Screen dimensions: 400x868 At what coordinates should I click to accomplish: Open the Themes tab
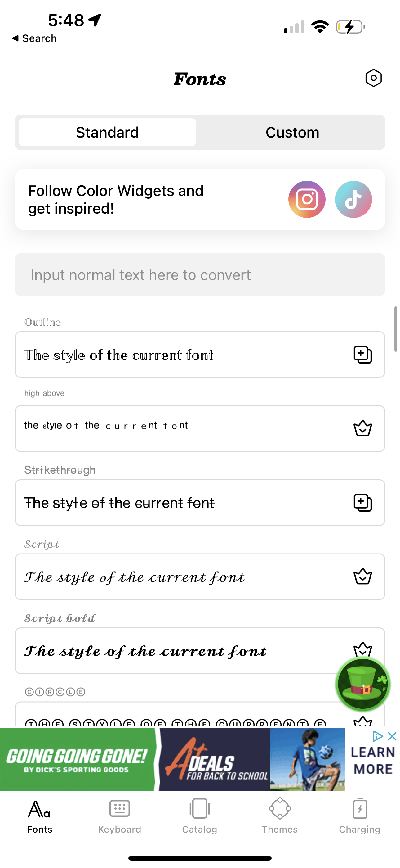(280, 816)
